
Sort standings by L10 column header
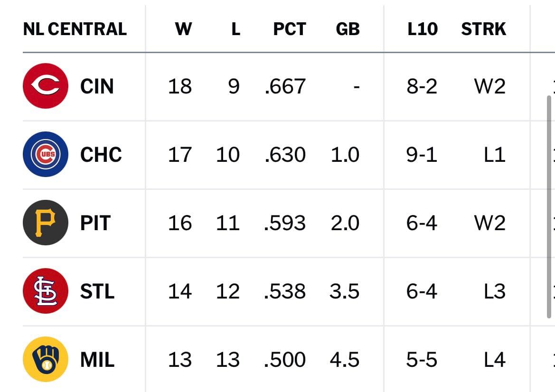point(422,29)
